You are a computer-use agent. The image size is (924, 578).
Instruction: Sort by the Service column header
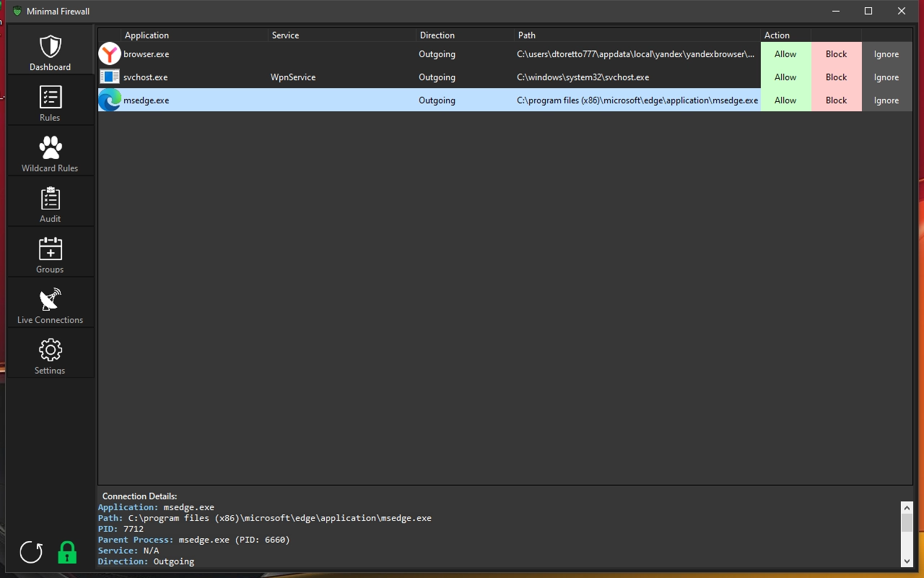click(342, 35)
